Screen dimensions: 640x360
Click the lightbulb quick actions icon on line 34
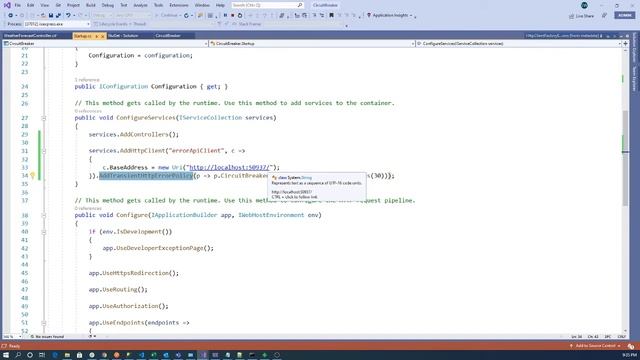(x=33, y=176)
